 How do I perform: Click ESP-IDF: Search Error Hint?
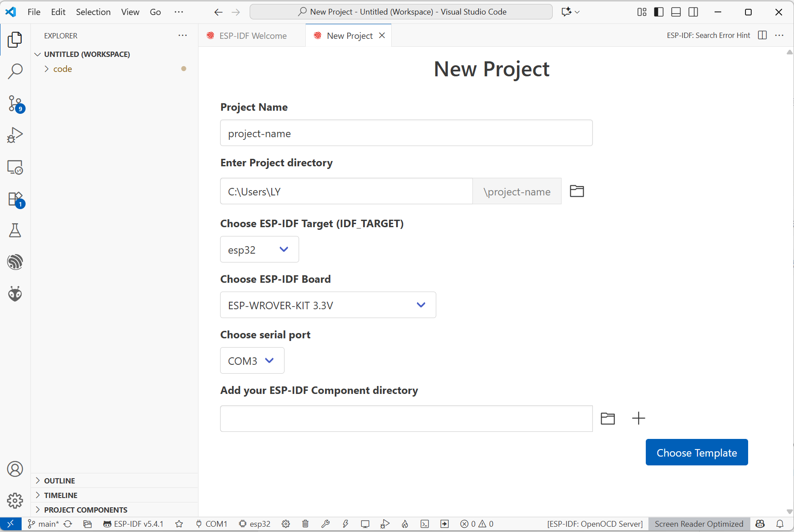708,35
